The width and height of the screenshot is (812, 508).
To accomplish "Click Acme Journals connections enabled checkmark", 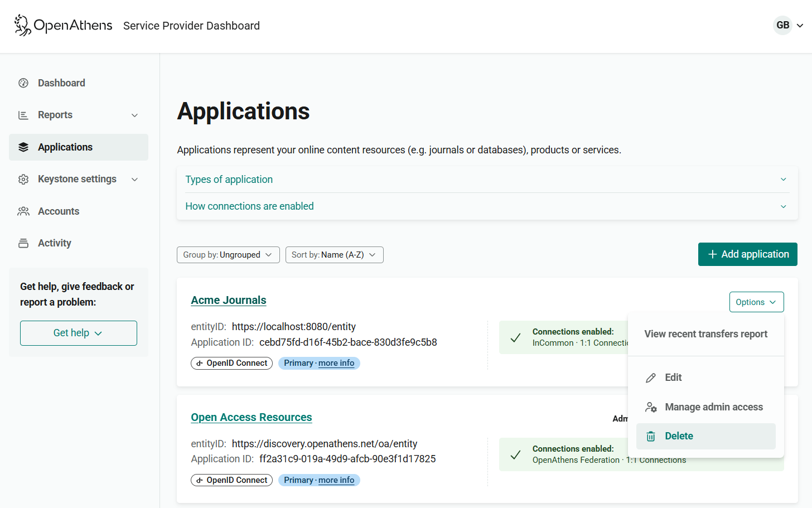I will tap(516, 337).
